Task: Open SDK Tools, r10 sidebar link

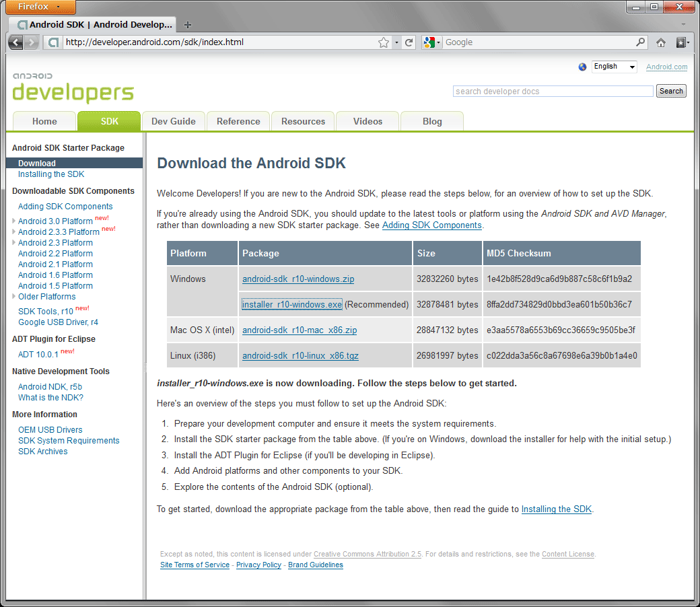Action: click(x=46, y=312)
